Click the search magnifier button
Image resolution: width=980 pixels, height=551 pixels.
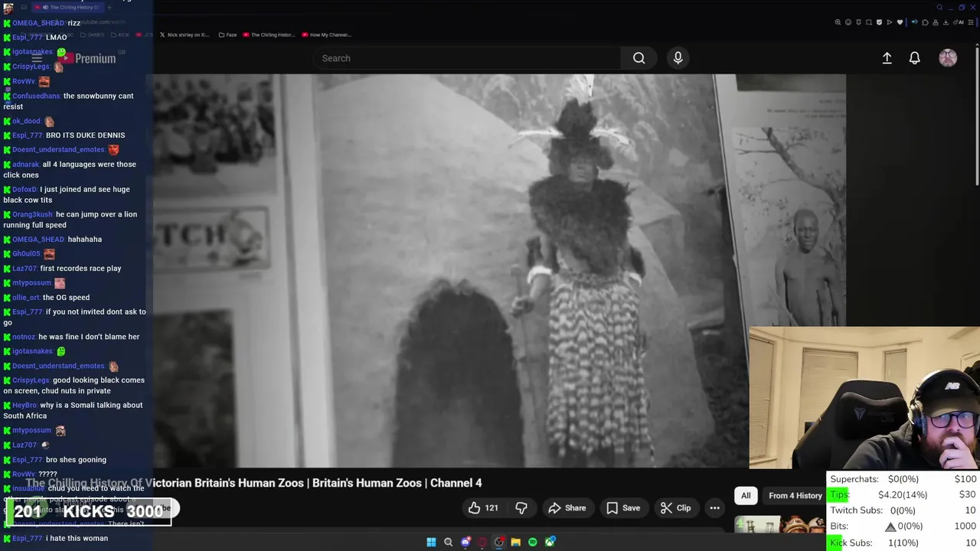[x=639, y=58]
